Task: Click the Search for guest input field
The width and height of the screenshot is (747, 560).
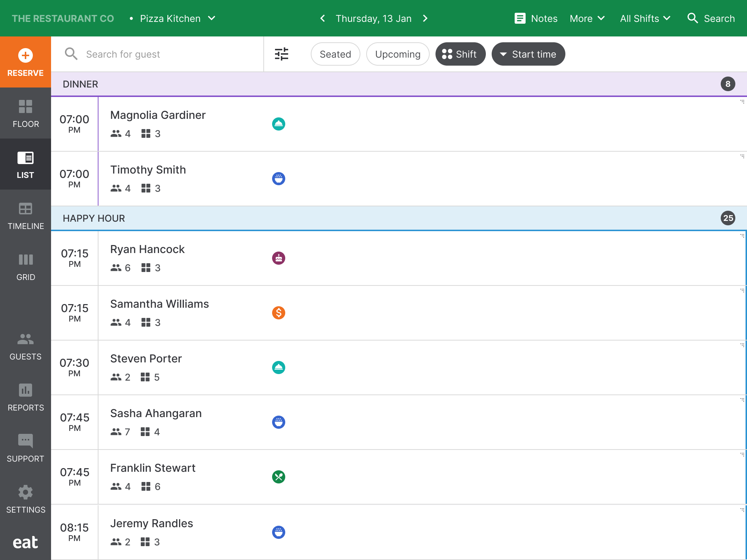Action: click(x=157, y=54)
